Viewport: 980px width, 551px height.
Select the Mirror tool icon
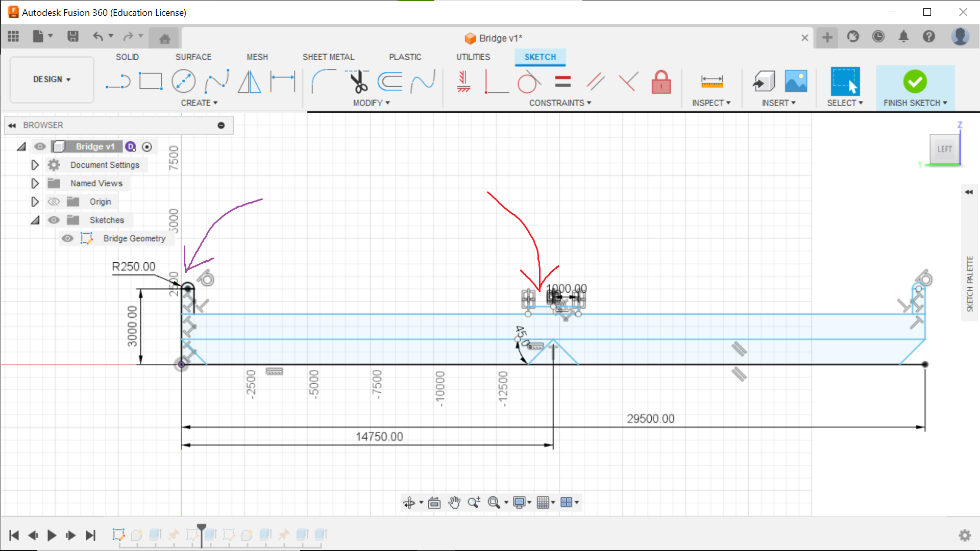pyautogui.click(x=250, y=82)
